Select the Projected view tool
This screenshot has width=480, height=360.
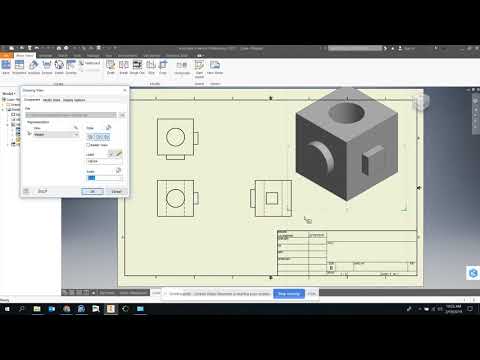click(19, 67)
